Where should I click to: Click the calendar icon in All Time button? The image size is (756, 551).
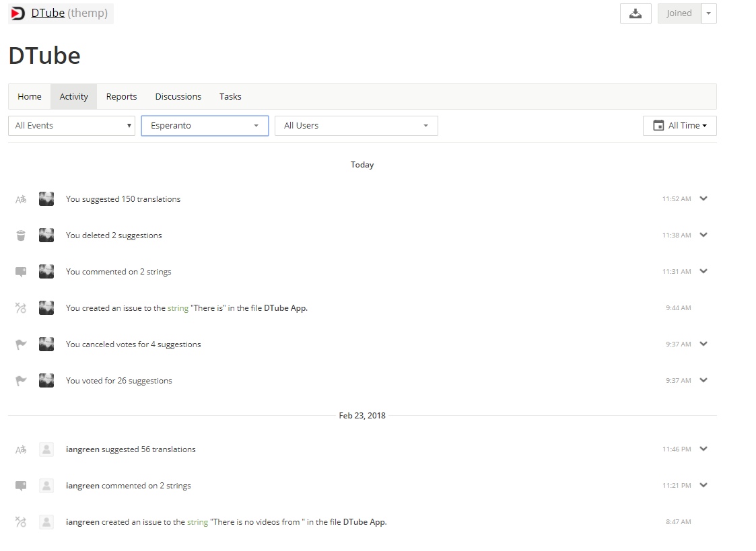click(x=658, y=126)
